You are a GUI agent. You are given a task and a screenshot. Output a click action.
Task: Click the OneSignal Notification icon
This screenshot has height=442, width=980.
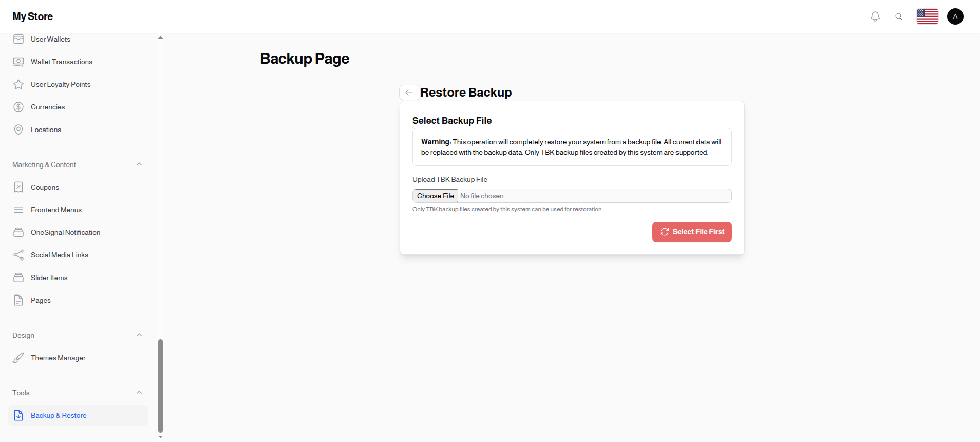pyautogui.click(x=18, y=232)
